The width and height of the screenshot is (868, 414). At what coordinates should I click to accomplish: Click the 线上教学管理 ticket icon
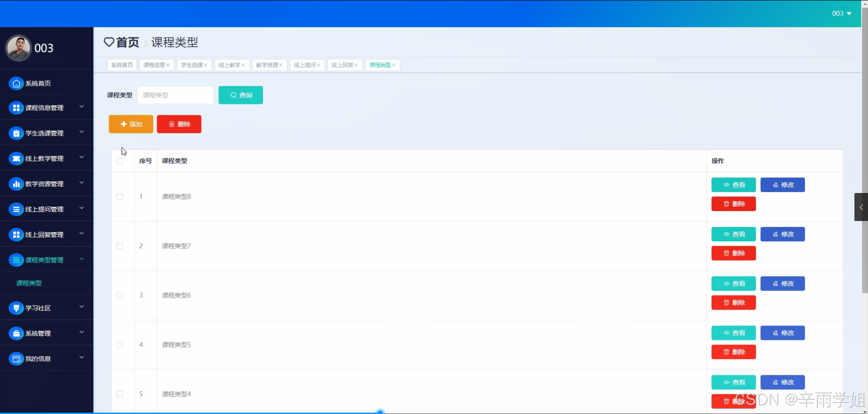point(16,158)
